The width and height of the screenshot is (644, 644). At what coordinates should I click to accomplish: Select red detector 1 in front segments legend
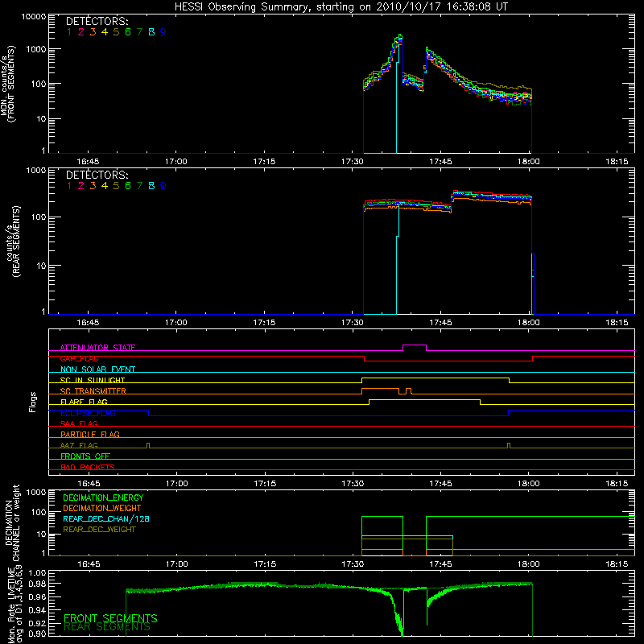tap(69, 32)
